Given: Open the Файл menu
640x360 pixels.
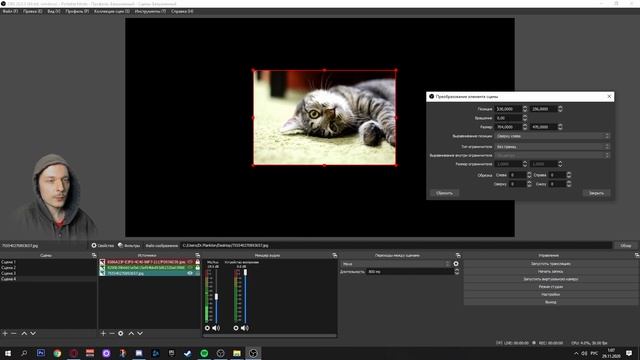Looking at the screenshot, I should [x=10, y=11].
